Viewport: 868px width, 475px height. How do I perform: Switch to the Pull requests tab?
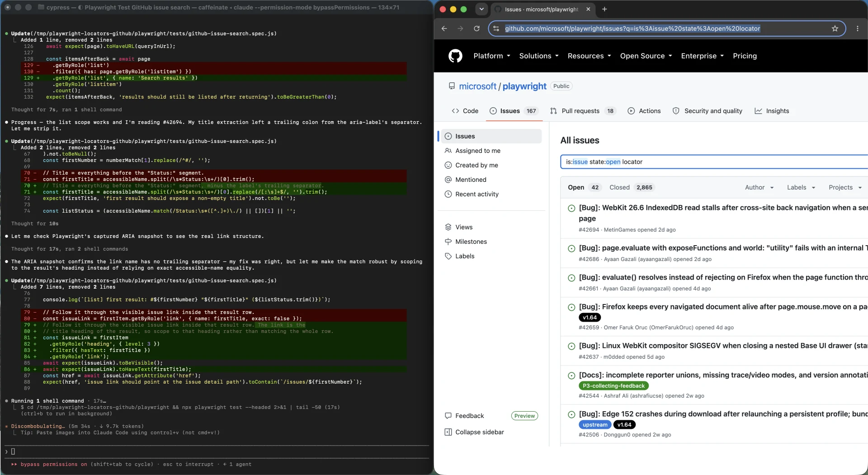583,111
